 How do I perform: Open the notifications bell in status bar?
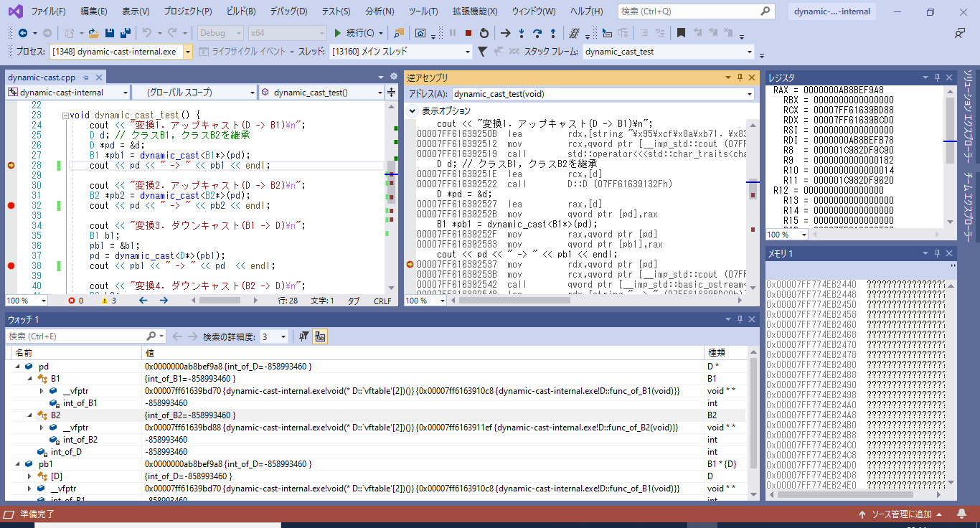point(961,514)
